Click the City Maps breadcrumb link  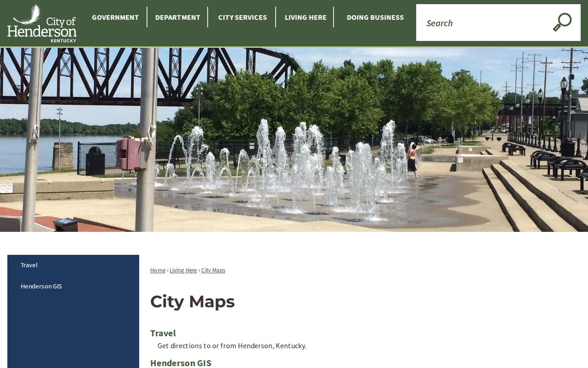click(x=213, y=270)
